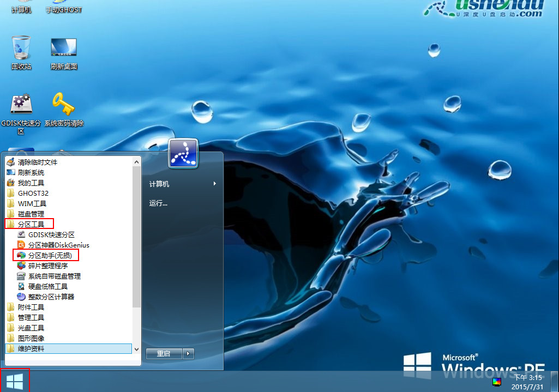Expand the GHOST32 folder
The image size is (559, 392).
point(69,193)
